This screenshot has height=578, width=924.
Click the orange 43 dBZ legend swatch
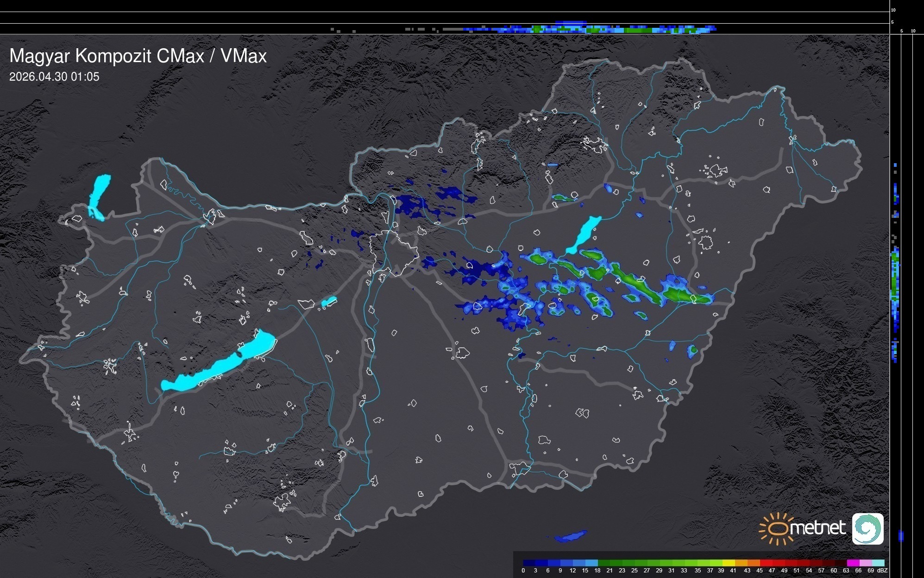point(753,563)
